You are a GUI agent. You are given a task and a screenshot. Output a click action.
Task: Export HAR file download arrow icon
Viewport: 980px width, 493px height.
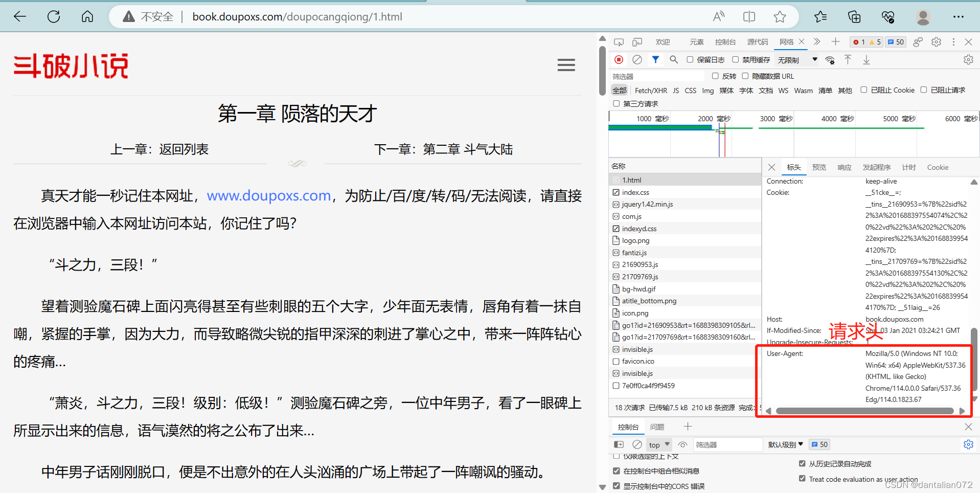(867, 60)
